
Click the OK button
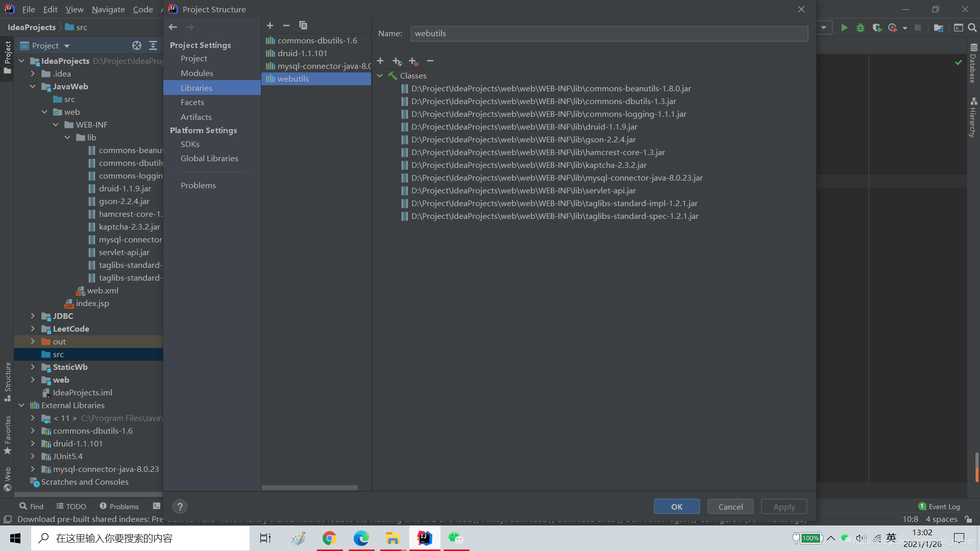coord(677,507)
